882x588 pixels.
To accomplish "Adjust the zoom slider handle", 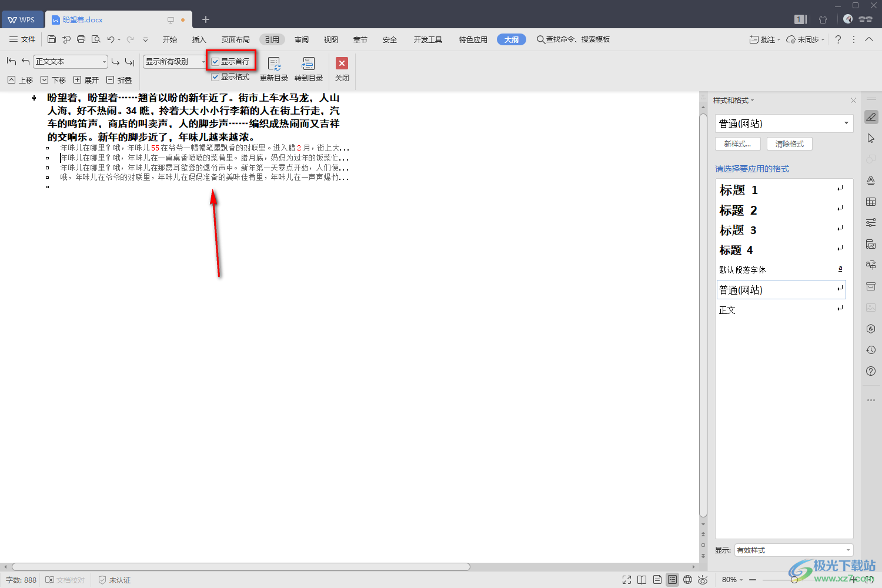I will coord(794,580).
